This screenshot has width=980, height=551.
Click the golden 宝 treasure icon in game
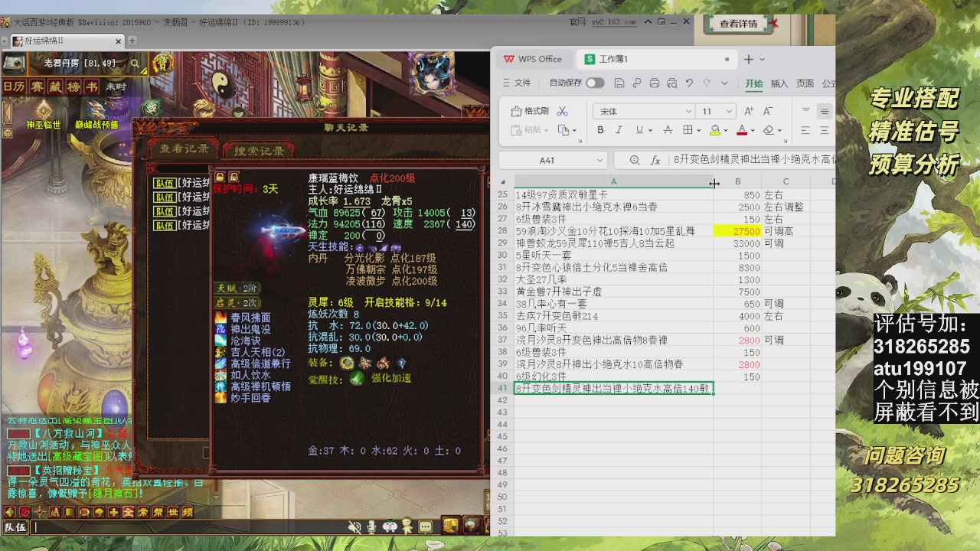[x=162, y=64]
